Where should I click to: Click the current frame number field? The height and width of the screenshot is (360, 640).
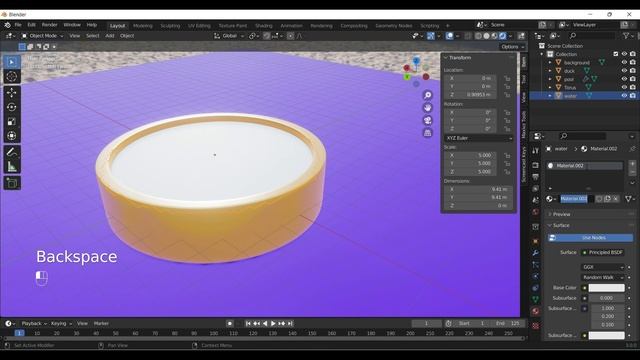427,323
